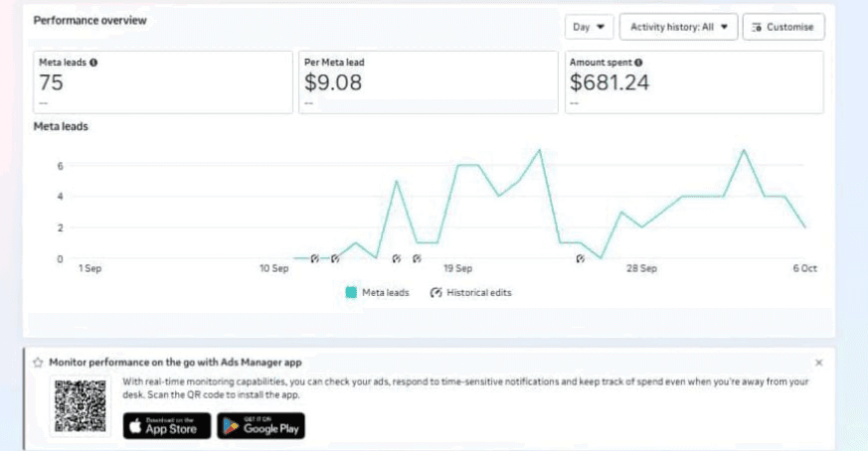Screen dimensions: 868x451
Task: Click the 1 Sep axis label
Action: click(89, 268)
